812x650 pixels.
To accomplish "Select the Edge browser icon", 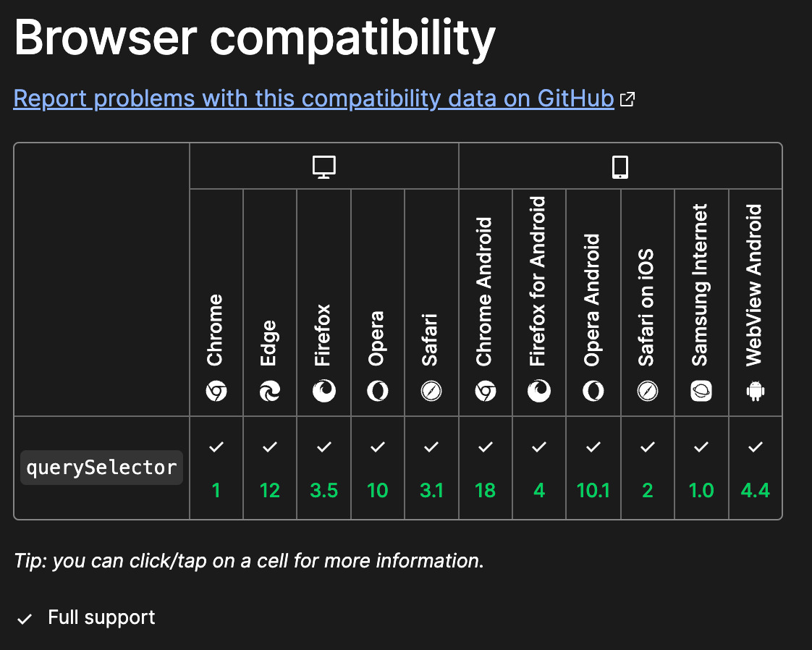I will tap(269, 392).
